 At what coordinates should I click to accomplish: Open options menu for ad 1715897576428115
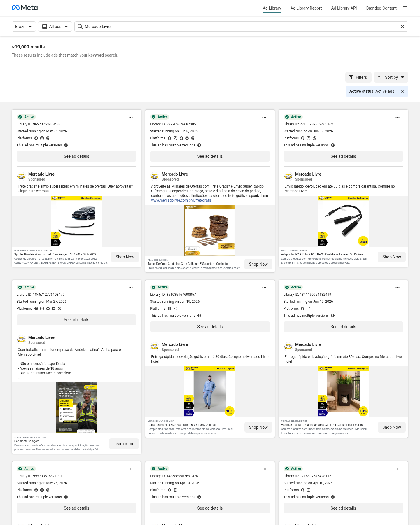398,469
